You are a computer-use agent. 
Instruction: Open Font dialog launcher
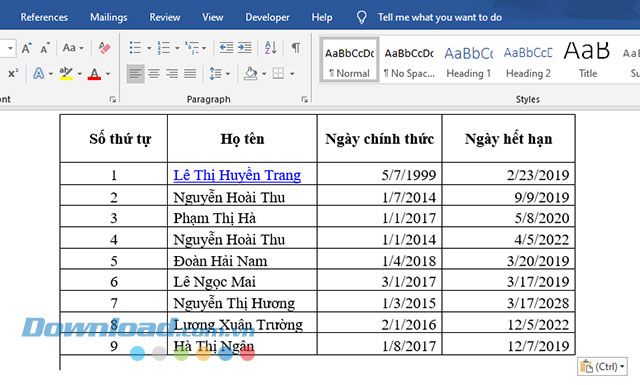(x=113, y=99)
